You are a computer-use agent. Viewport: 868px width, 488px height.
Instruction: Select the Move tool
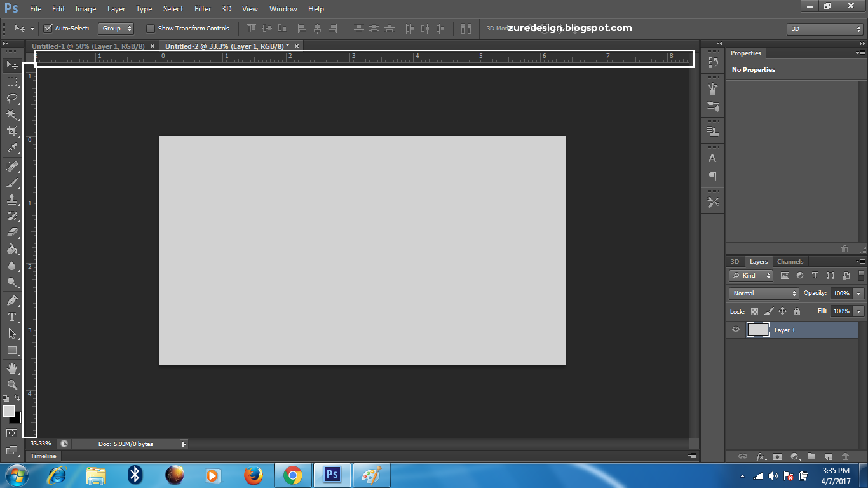[x=11, y=65]
